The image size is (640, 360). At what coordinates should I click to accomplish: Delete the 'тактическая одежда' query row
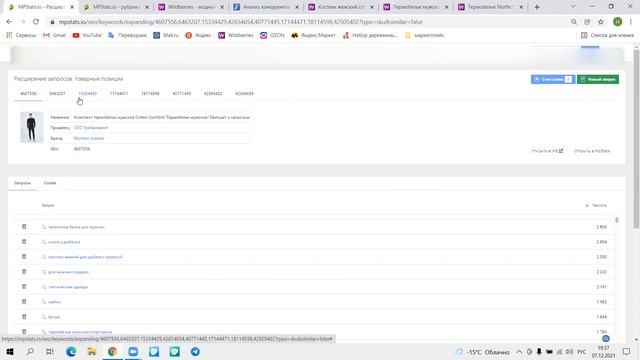(x=24, y=287)
